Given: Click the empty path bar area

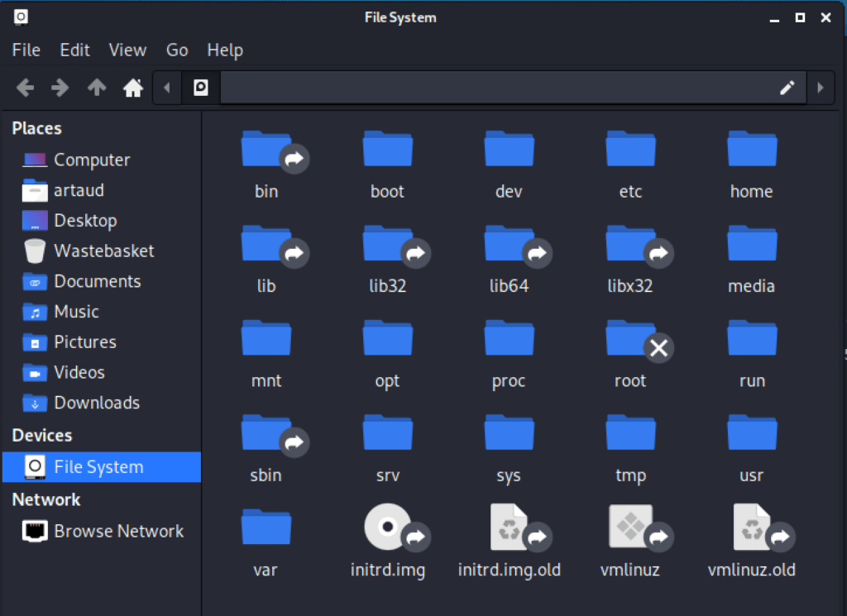Looking at the screenshot, I should [497, 88].
